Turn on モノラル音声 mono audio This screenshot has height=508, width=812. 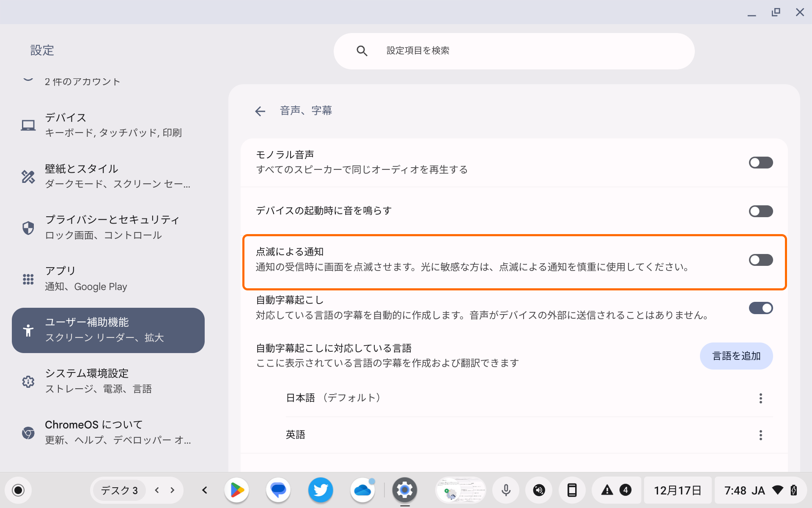pos(760,163)
